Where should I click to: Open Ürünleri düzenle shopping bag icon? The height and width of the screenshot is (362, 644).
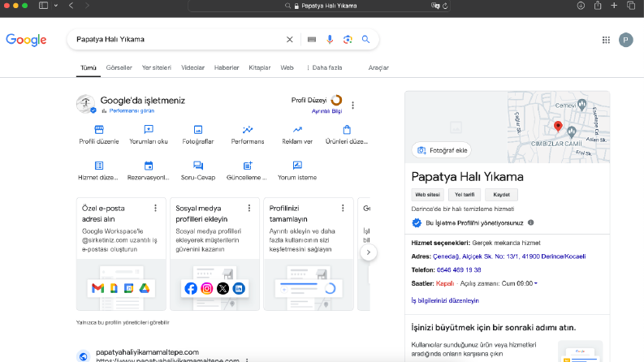tap(347, 130)
